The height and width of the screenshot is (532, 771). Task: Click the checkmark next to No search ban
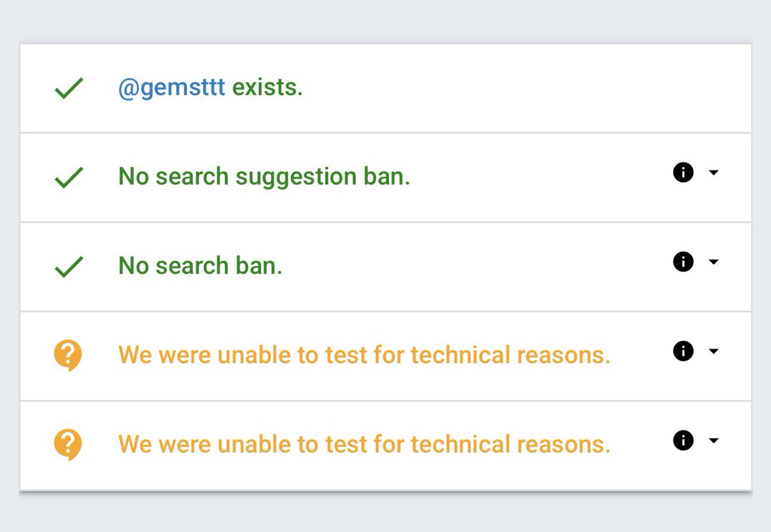69,267
